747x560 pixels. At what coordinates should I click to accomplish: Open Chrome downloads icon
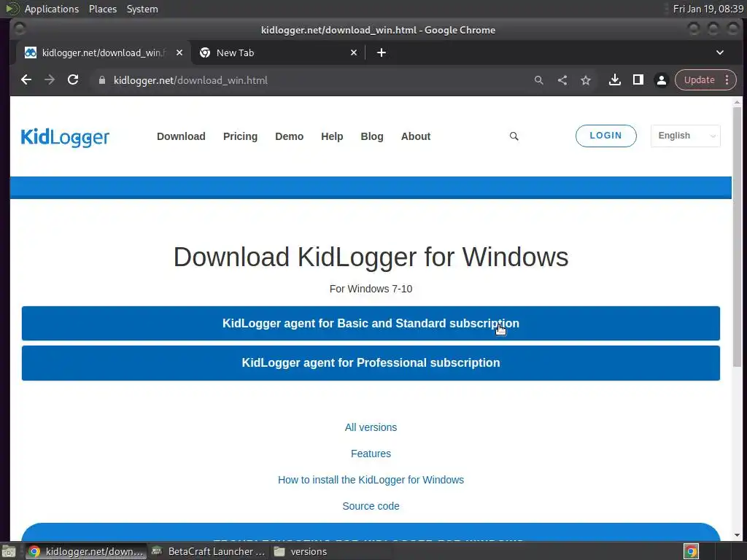pos(614,80)
